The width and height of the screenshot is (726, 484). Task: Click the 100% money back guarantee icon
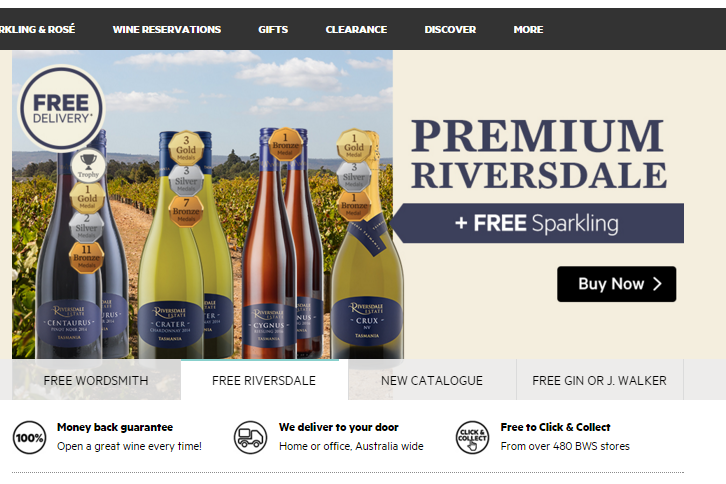(29, 437)
